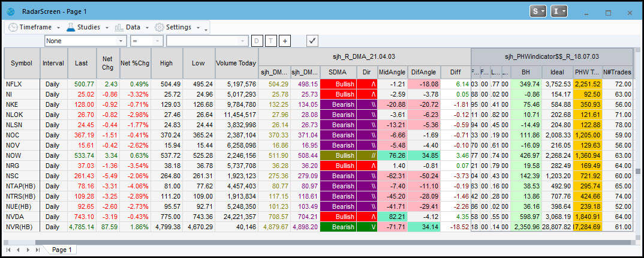This screenshot has width=644, height=258.
Task: Click the green Bearish SDMA cell for NVR(HB)
Action: tap(338, 227)
